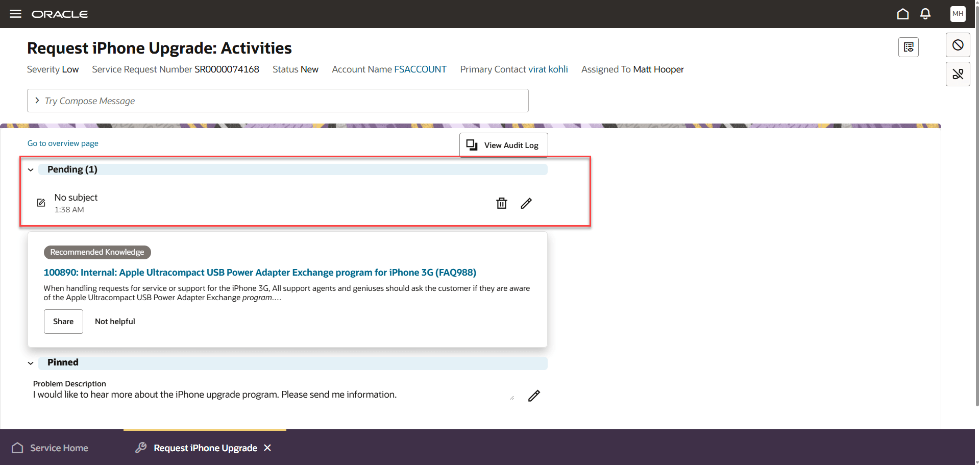Click the wrench icon on Request iPhone Upgrade tab

click(141, 448)
